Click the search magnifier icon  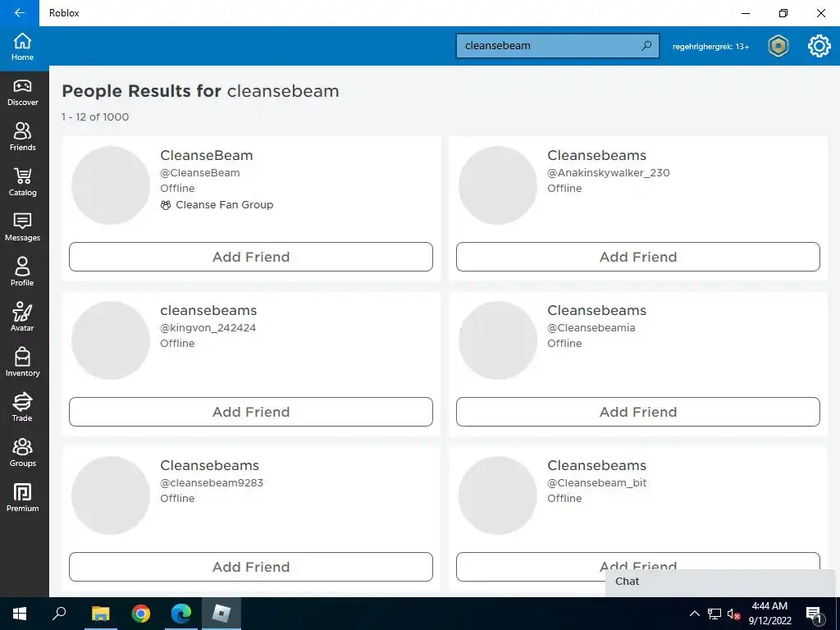click(x=646, y=46)
